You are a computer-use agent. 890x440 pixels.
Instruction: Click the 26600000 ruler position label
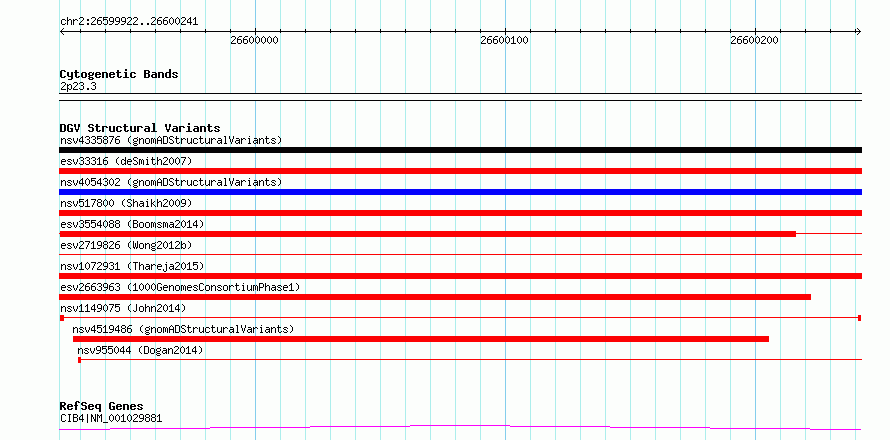pyautogui.click(x=254, y=41)
